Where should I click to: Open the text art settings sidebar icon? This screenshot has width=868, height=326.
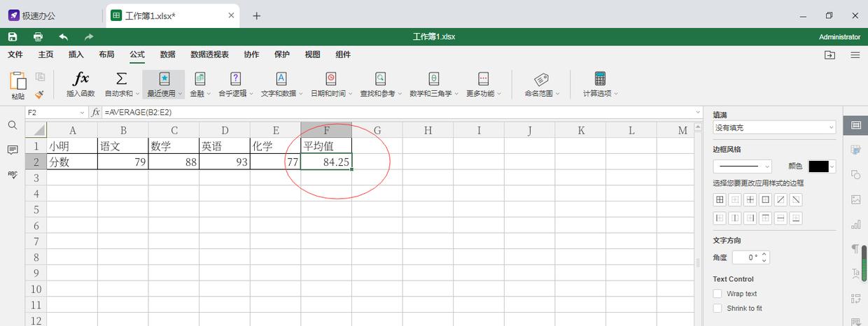855,274
